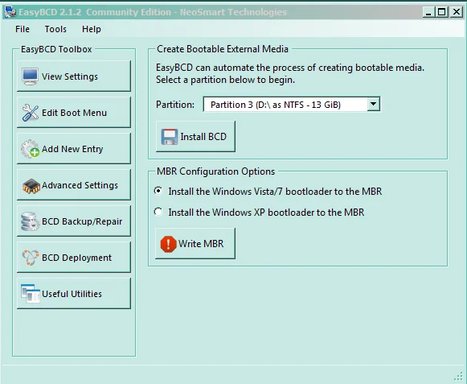
Task: Click the monitor icon on View Settings
Action: 30,77
